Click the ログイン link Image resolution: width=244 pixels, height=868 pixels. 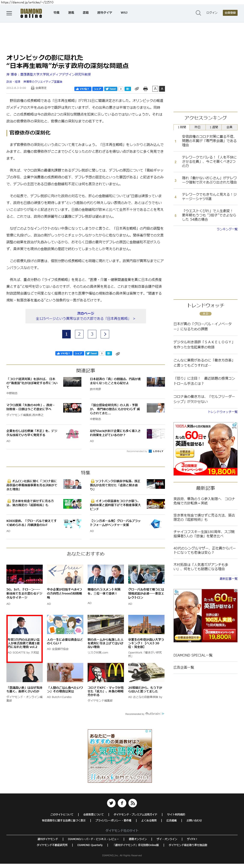212,13
